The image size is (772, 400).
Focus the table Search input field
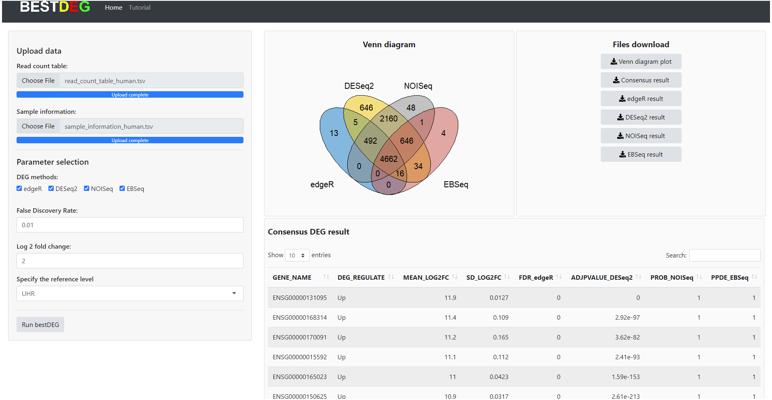pos(724,256)
